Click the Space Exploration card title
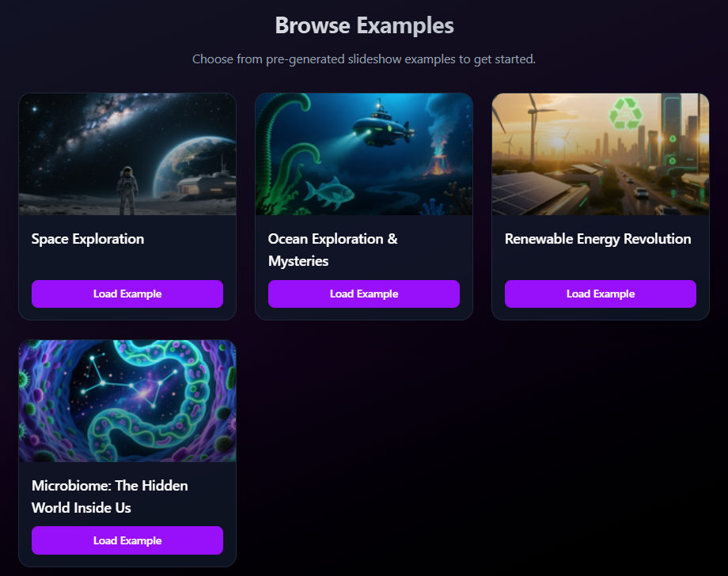Viewport: 728px width, 576px height. [88, 239]
